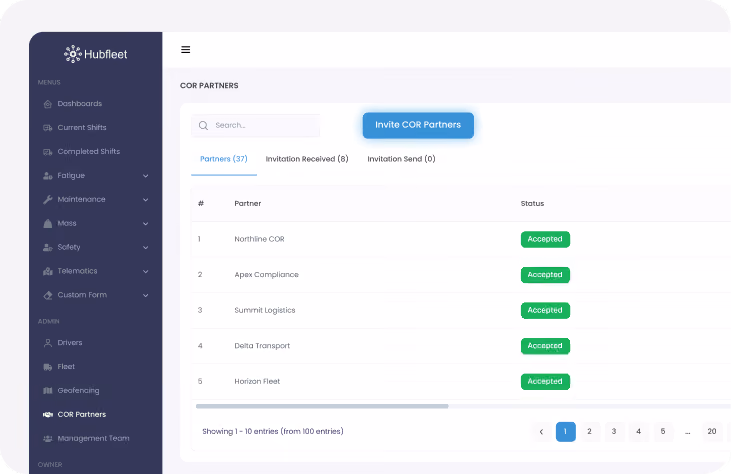Screen dimensions: 731x474
Task: Click the COR PARTNERS page heading
Action: (209, 85)
